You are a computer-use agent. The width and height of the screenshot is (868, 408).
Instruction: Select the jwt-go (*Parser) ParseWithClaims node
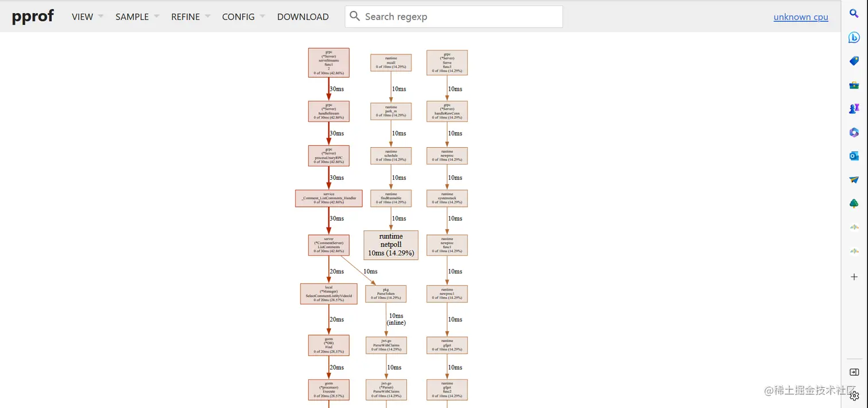pyautogui.click(x=386, y=390)
